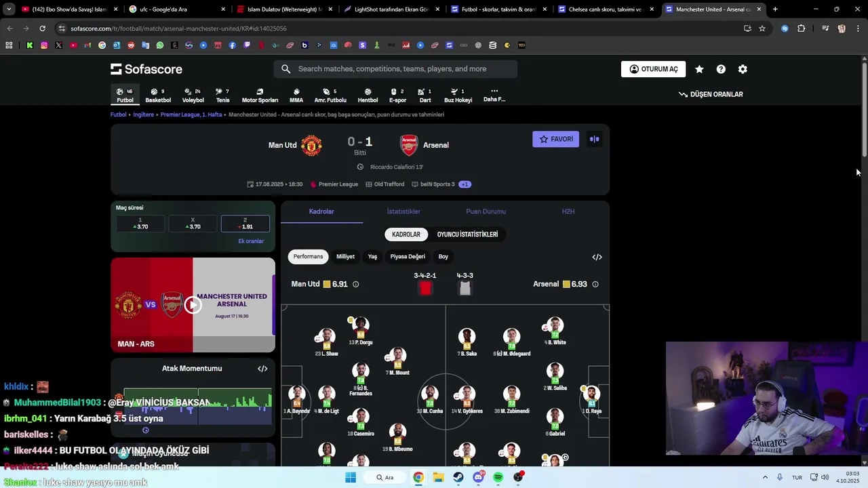Focus the Sofascore search field
Image resolution: width=868 pixels, height=488 pixels.
coord(395,69)
